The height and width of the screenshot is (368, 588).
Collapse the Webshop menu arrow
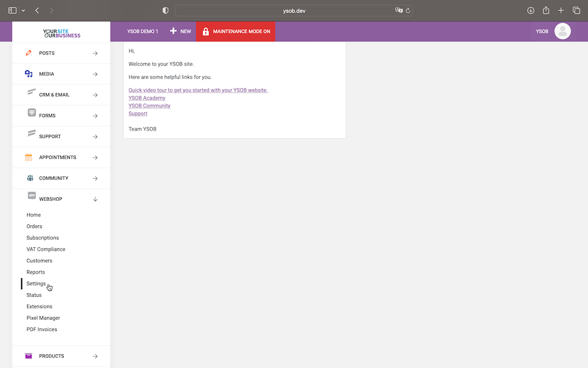pyautogui.click(x=95, y=199)
